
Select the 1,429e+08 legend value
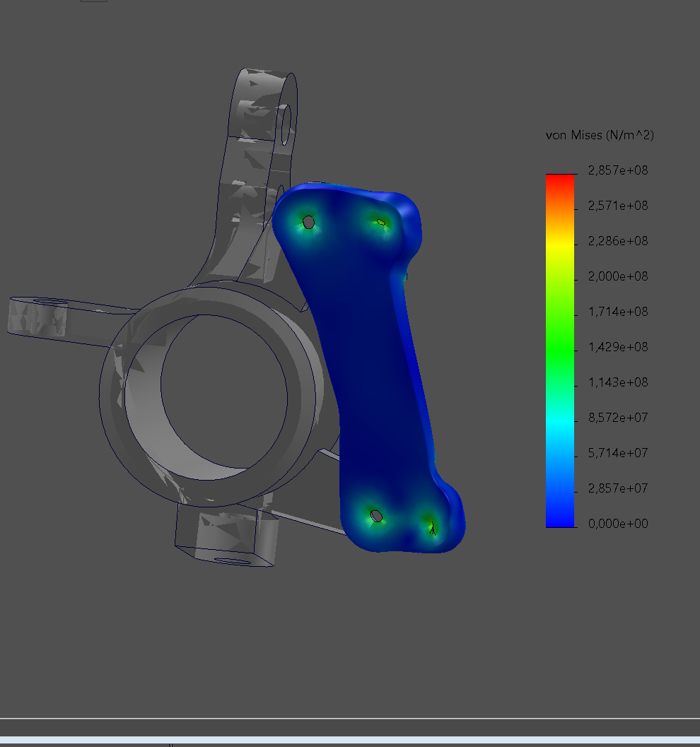point(618,347)
